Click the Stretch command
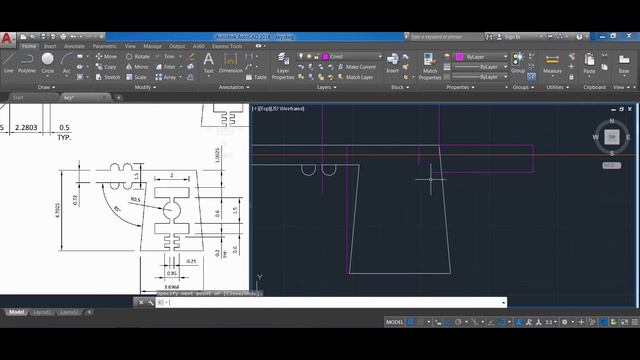Image resolution: width=640 pixels, height=360 pixels. coord(108,77)
